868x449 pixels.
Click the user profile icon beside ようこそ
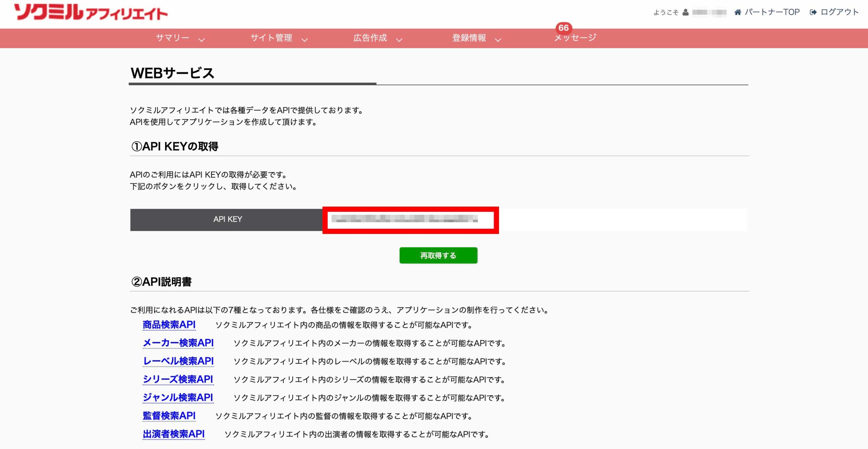(686, 12)
